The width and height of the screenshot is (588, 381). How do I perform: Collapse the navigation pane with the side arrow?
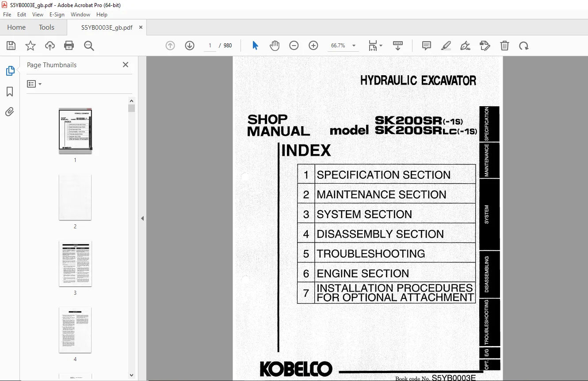142,218
